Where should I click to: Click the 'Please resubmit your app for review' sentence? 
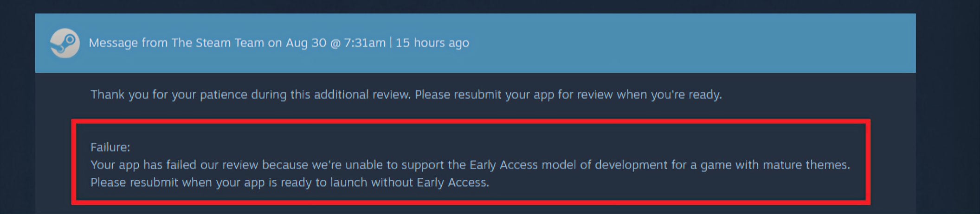click(568, 94)
